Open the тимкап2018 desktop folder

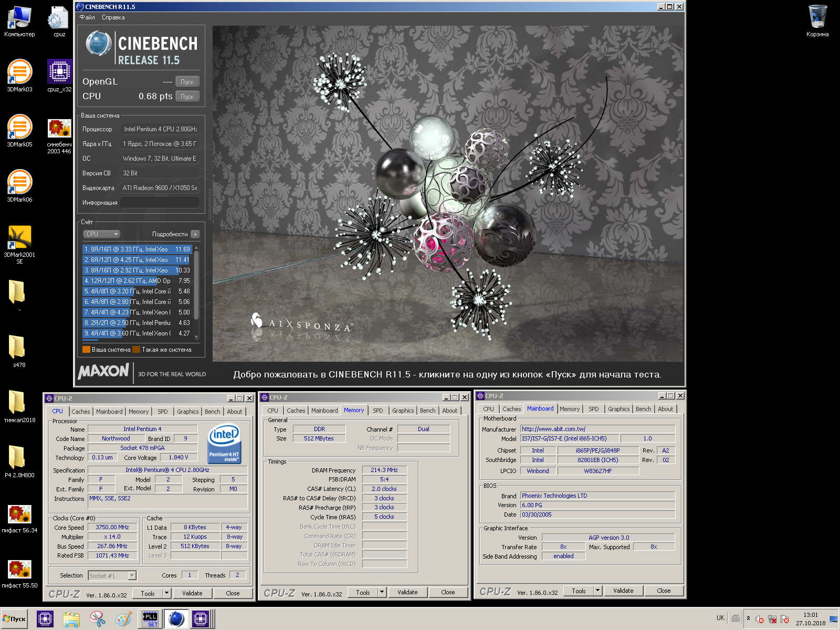(19, 406)
